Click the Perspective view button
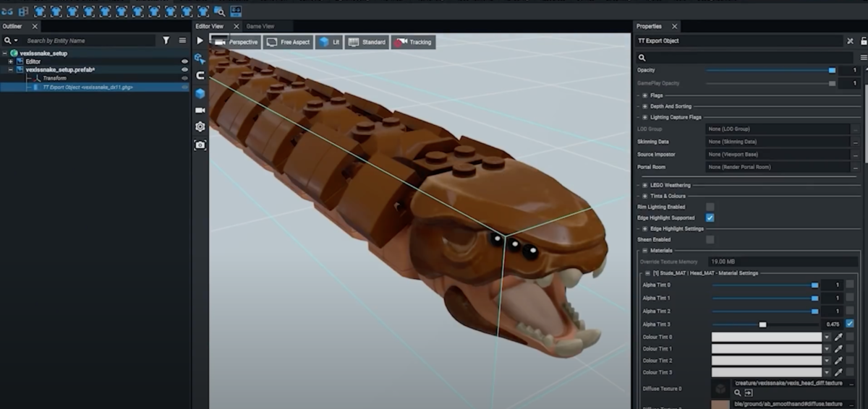Screen dimensions: 868x409 coord(236,42)
